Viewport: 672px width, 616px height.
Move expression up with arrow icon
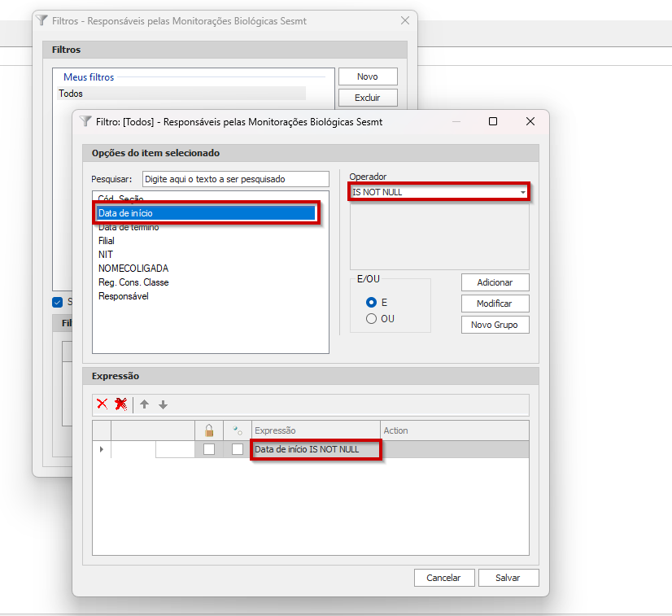pyautogui.click(x=145, y=404)
